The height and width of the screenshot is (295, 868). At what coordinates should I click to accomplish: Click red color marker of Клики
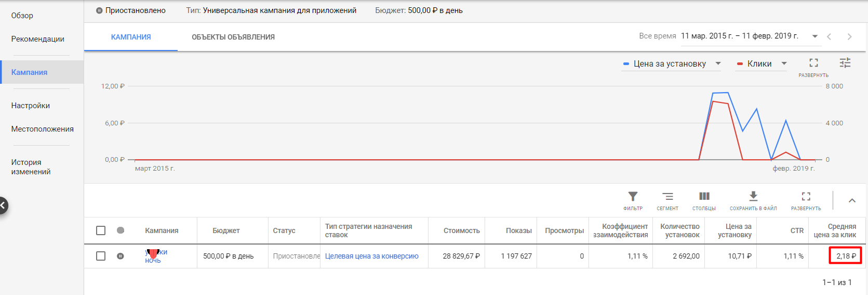740,64
